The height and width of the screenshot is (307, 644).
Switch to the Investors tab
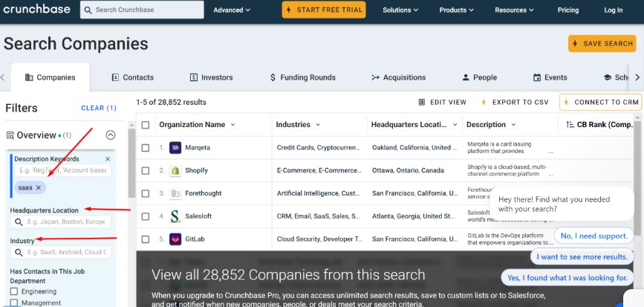click(x=211, y=77)
